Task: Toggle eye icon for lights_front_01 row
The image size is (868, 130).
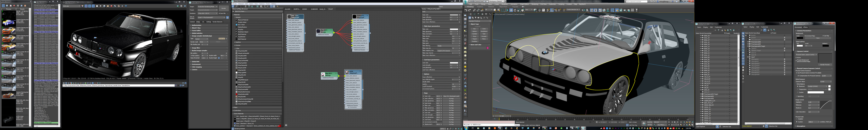Action: (701, 103)
